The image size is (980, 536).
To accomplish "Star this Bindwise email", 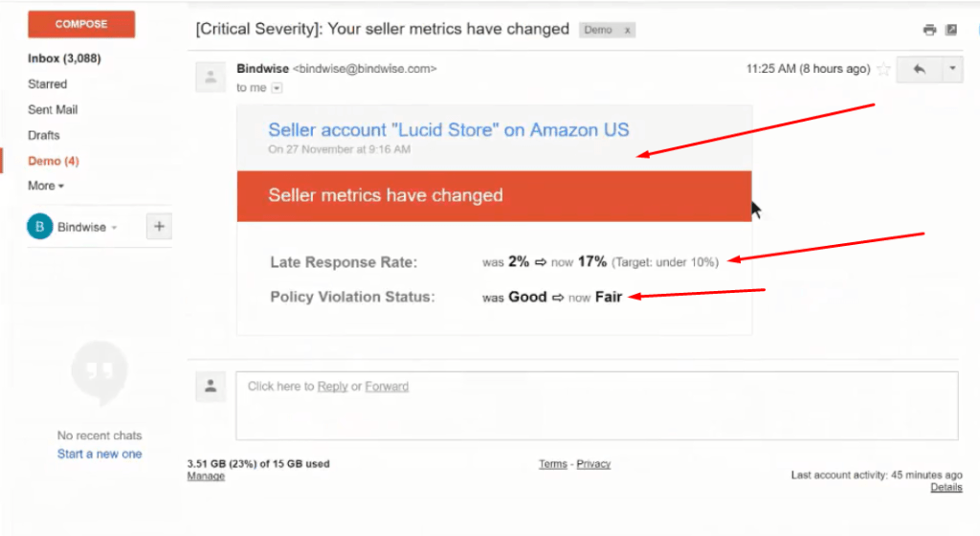I will pos(883,69).
